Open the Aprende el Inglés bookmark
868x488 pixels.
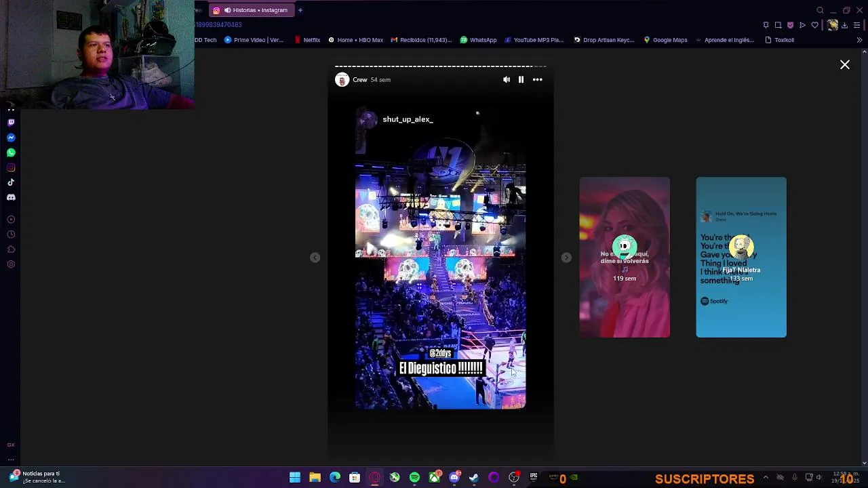click(724, 40)
